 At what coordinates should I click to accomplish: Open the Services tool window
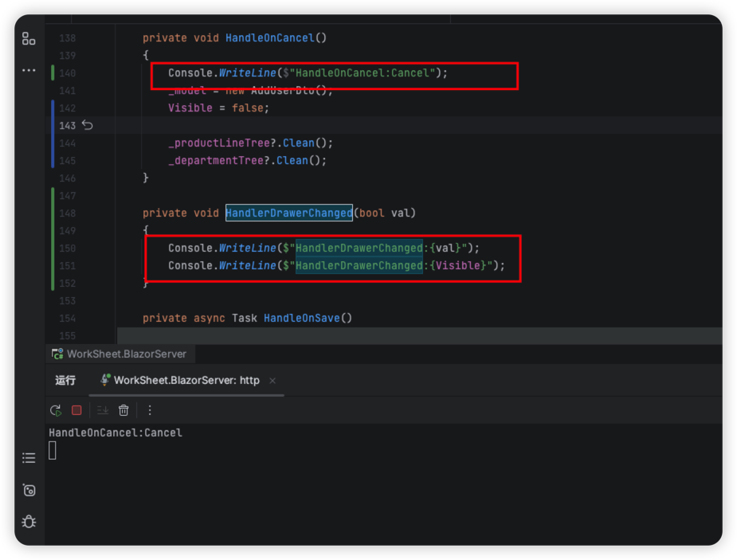29,490
